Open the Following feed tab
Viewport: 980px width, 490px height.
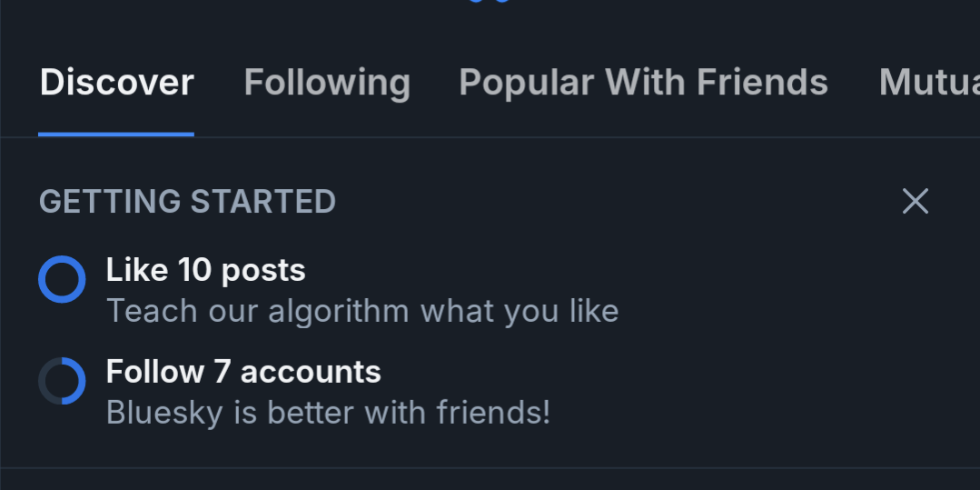[327, 82]
